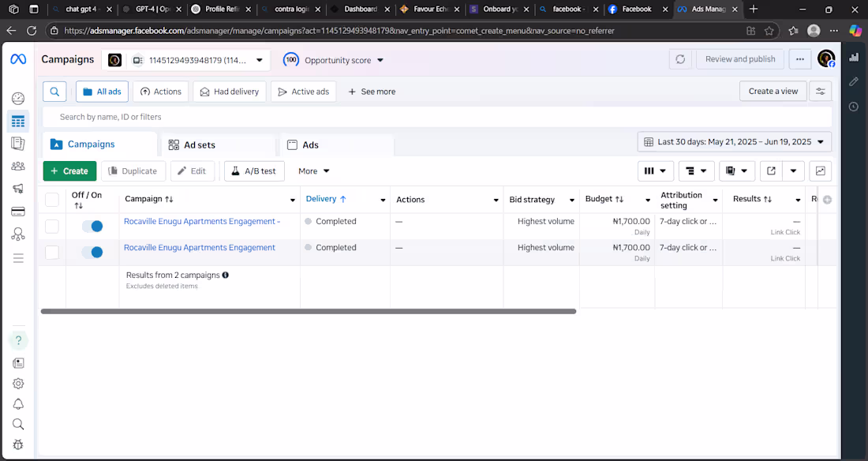This screenshot has height=461, width=868.
Task: Open breakdown dropdown button
Action: coord(697,171)
